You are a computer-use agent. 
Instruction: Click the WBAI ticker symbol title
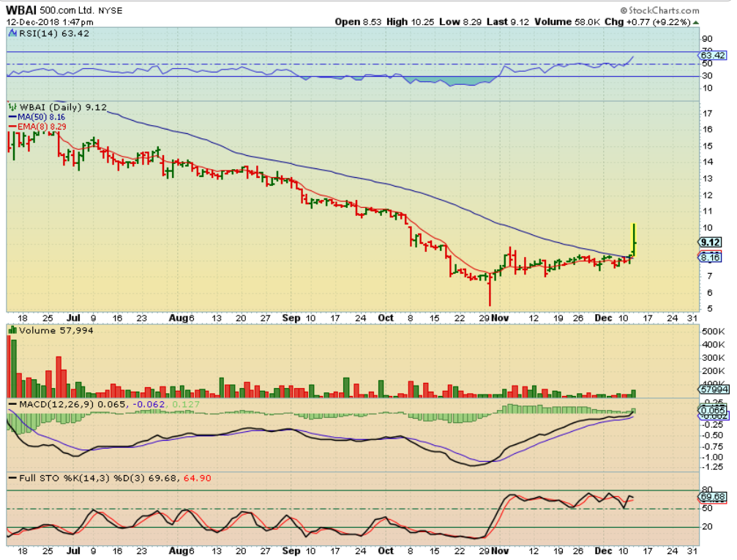click(23, 10)
